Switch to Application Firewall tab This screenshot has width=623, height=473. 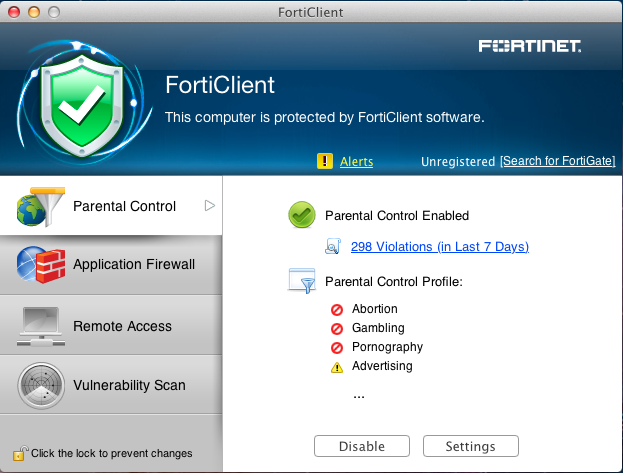[111, 265]
